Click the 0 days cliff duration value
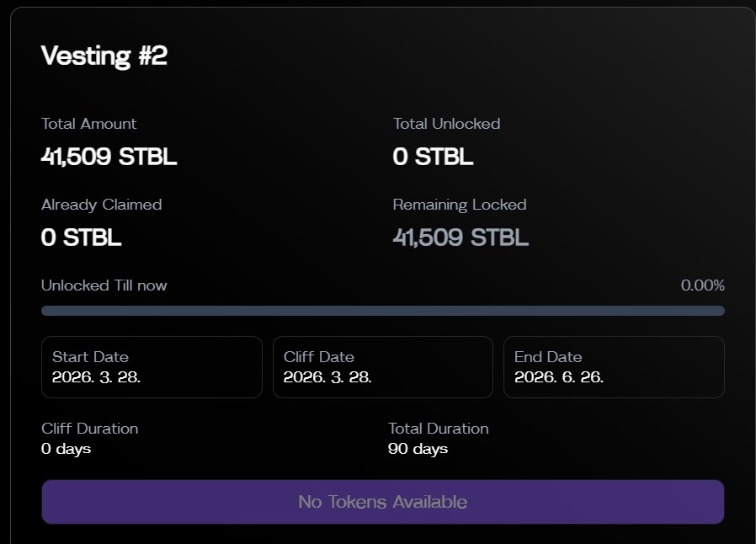This screenshot has width=756, height=544. pos(66,449)
